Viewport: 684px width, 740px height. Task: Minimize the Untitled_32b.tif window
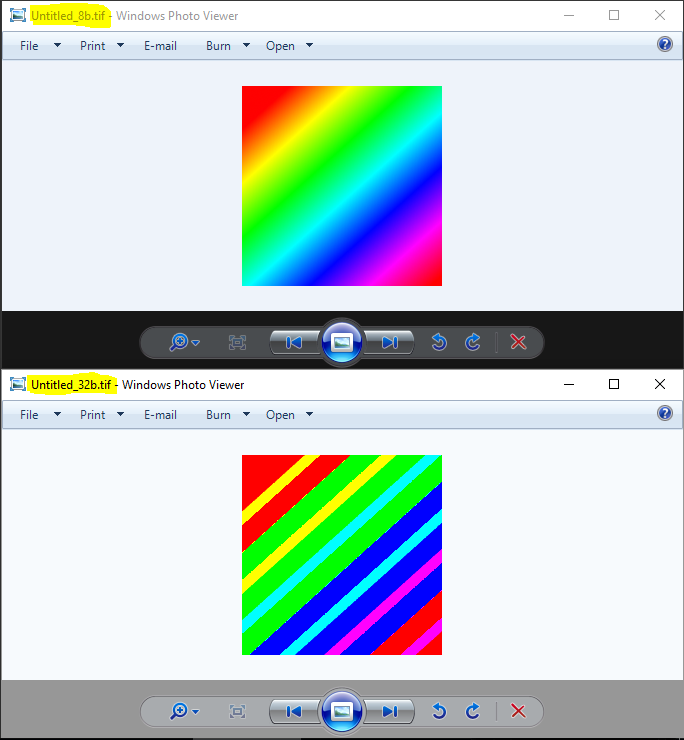(569, 385)
